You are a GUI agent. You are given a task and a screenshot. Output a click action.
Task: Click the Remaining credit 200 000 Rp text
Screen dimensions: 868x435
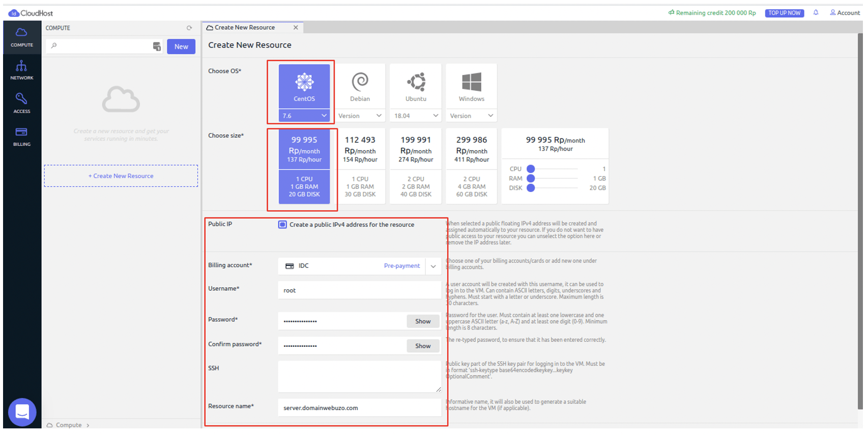712,13
